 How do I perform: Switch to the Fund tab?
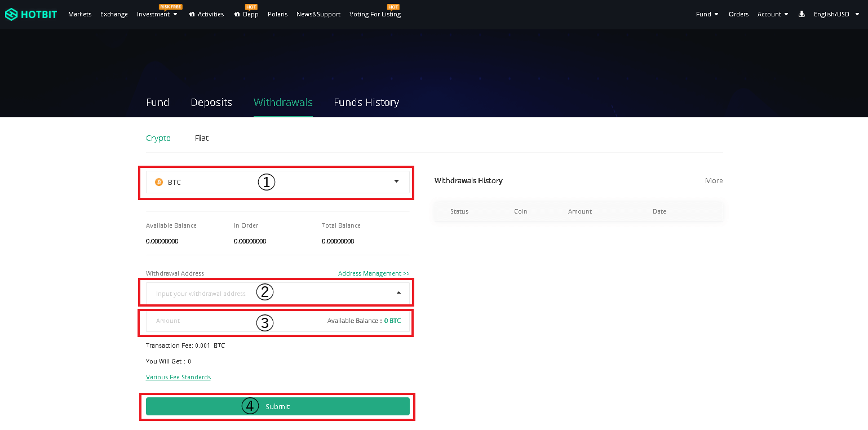click(x=158, y=103)
